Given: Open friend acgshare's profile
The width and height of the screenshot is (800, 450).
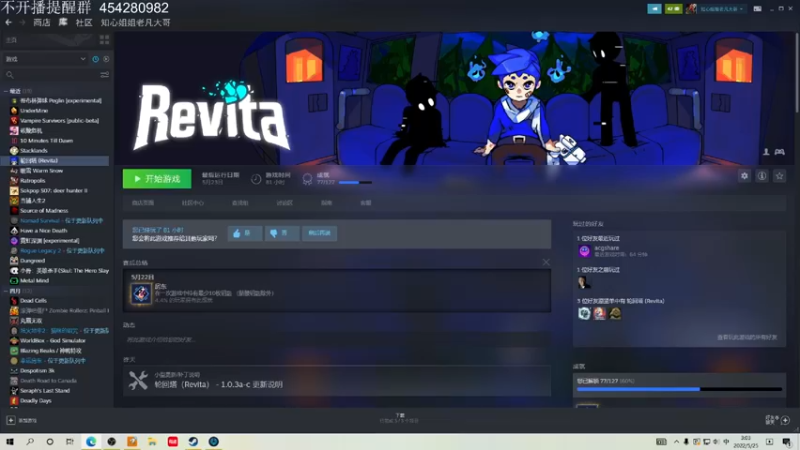Looking at the screenshot, I should [x=607, y=248].
